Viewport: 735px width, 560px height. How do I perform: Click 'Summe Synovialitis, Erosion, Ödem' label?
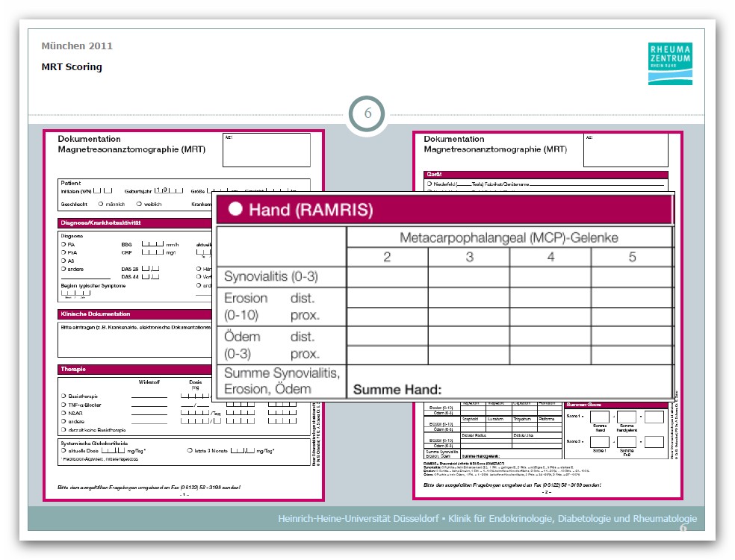(282, 381)
